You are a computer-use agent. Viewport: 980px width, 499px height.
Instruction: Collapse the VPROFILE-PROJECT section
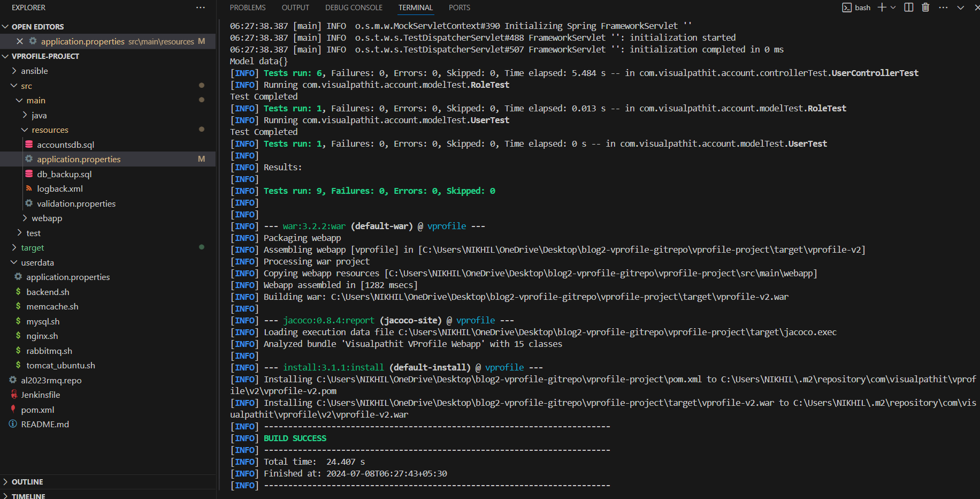(x=5, y=56)
